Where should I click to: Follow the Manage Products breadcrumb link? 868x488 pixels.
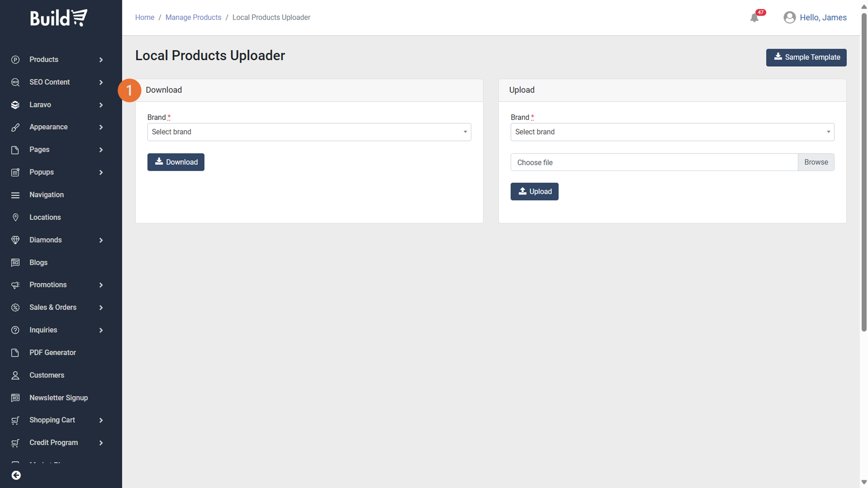(193, 17)
